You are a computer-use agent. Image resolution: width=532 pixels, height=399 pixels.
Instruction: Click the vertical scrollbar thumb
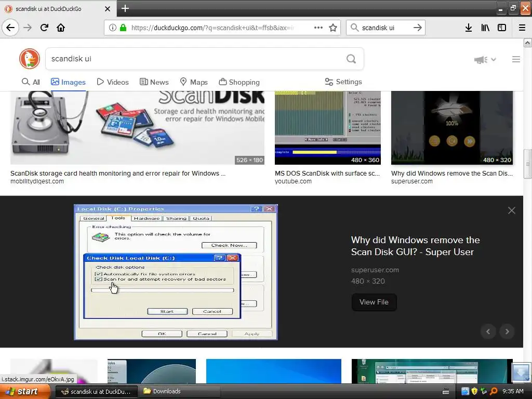527,164
